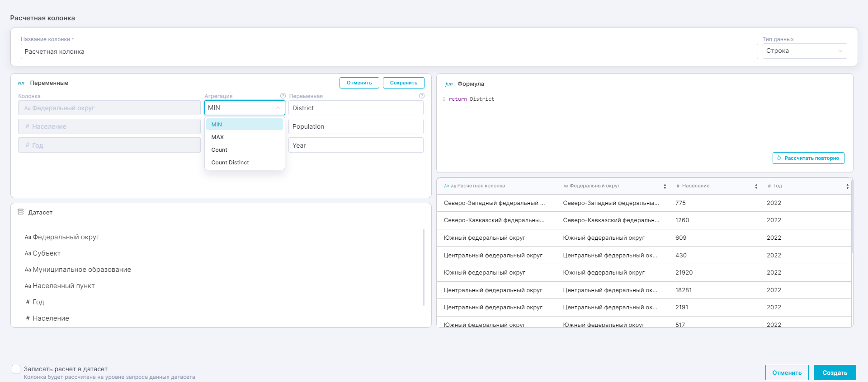This screenshot has height=382, width=868.
Task: Click the help icon next to Агрегация
Action: pyautogui.click(x=283, y=96)
